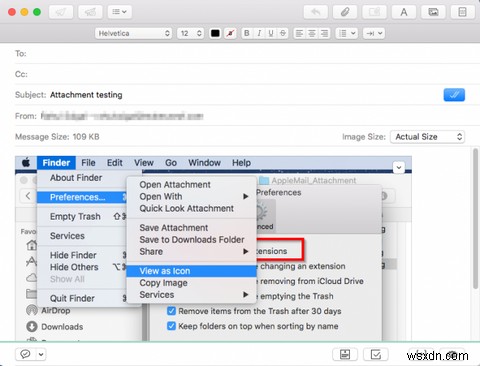Click the black text color swatch

click(x=215, y=33)
